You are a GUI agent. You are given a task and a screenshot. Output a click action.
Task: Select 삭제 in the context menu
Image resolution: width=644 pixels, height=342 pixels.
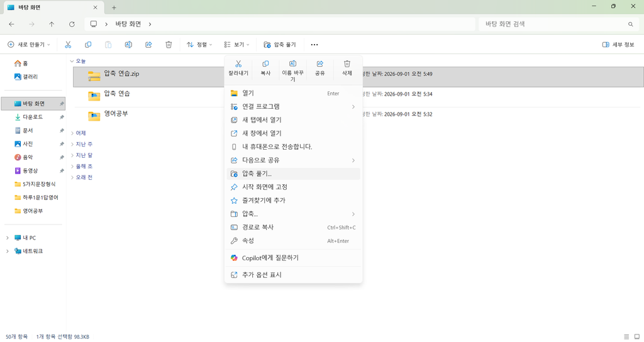[347, 68]
